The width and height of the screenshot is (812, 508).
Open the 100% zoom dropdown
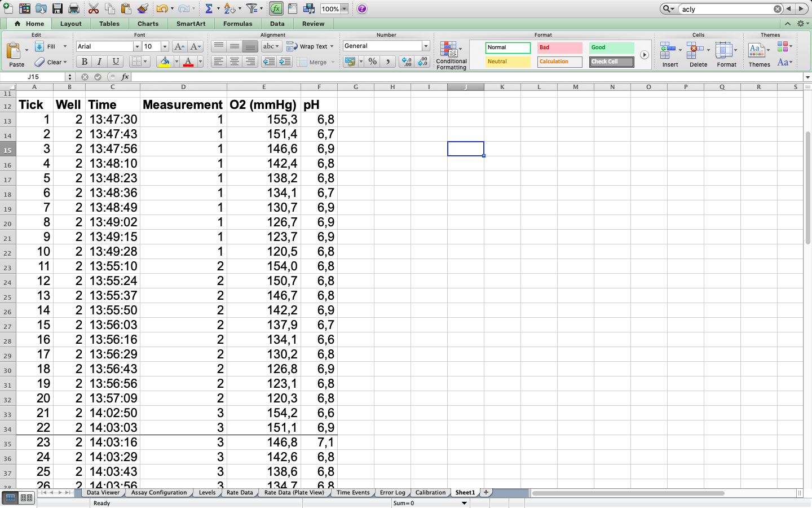(x=344, y=9)
